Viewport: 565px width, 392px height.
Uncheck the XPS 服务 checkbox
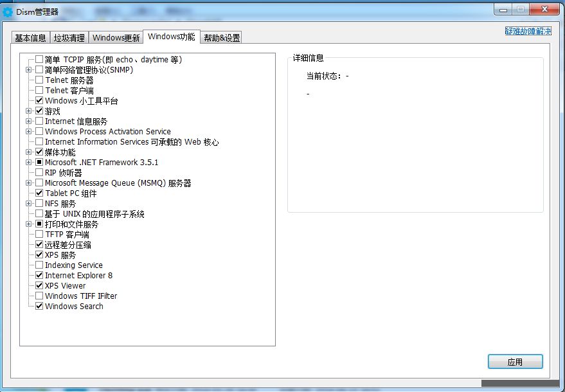pyautogui.click(x=39, y=254)
